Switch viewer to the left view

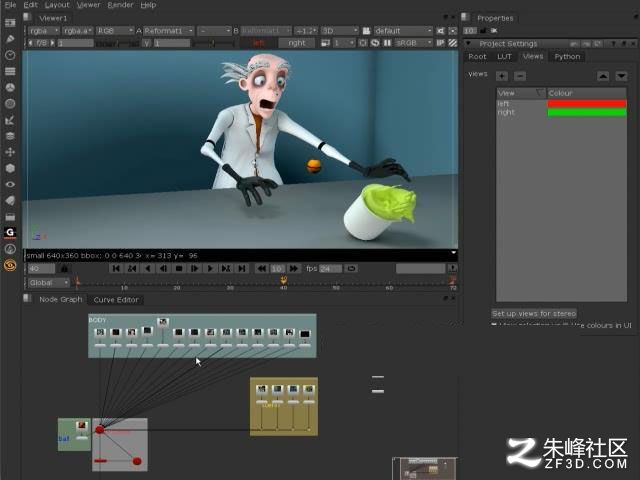click(258, 43)
